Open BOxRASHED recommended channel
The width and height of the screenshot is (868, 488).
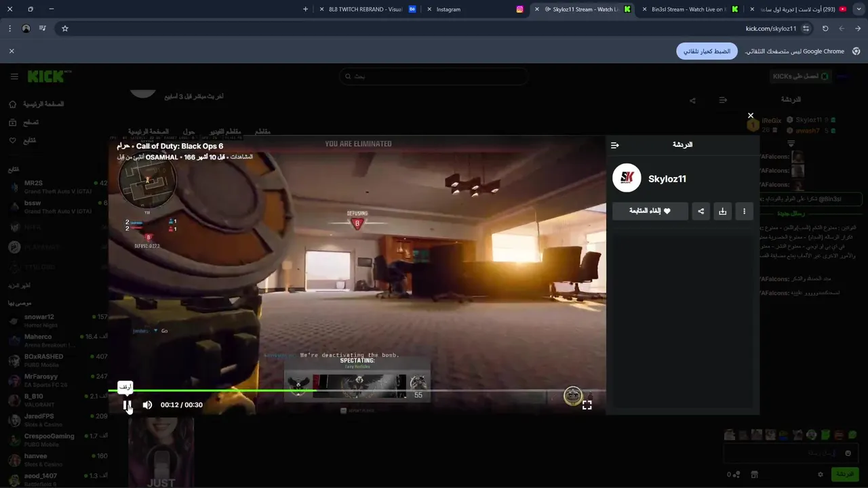point(58,360)
